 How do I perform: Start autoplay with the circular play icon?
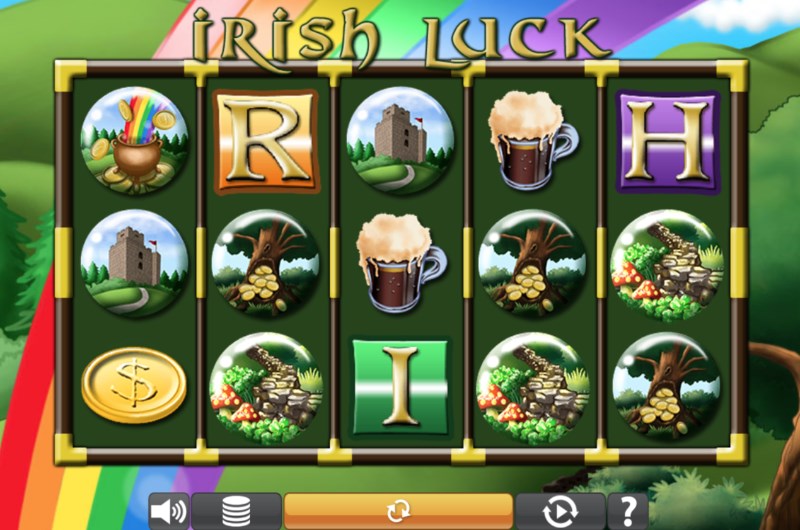pos(560,511)
